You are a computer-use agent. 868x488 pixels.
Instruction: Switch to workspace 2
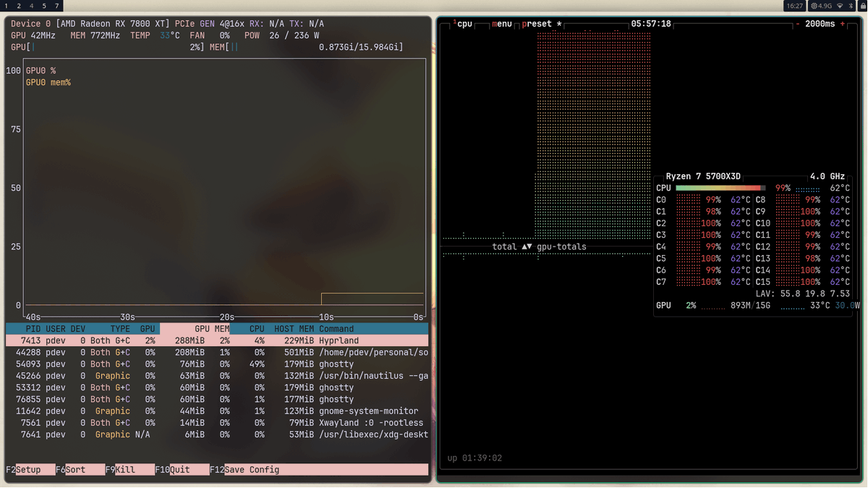[19, 6]
